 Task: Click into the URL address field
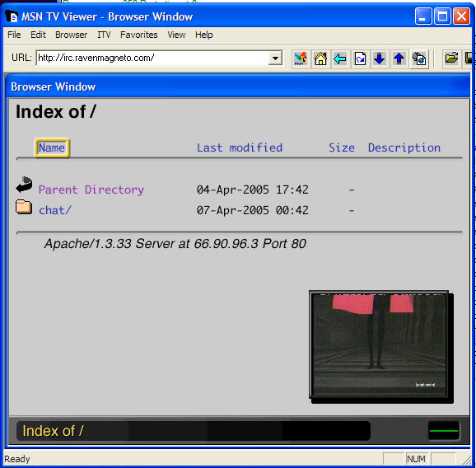point(152,58)
